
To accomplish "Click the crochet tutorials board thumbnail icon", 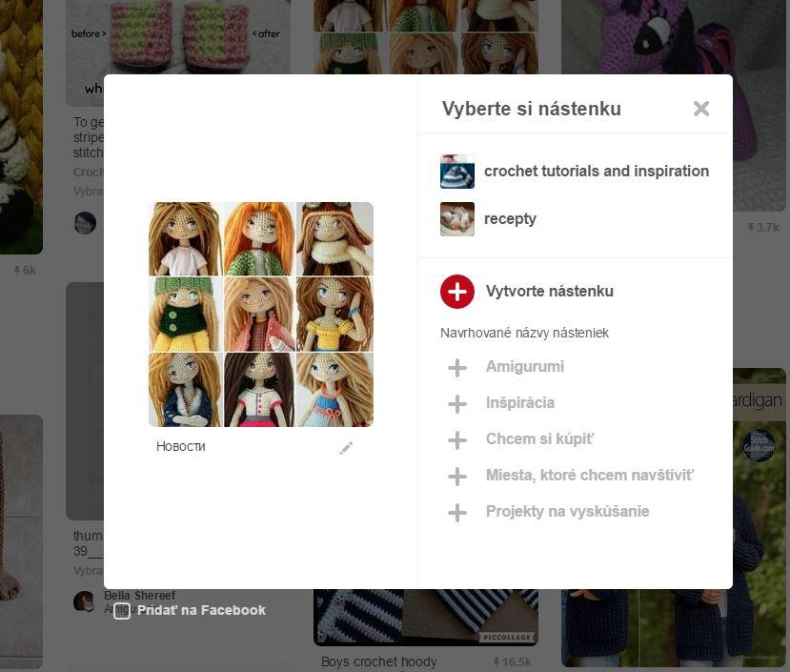I will point(457,172).
